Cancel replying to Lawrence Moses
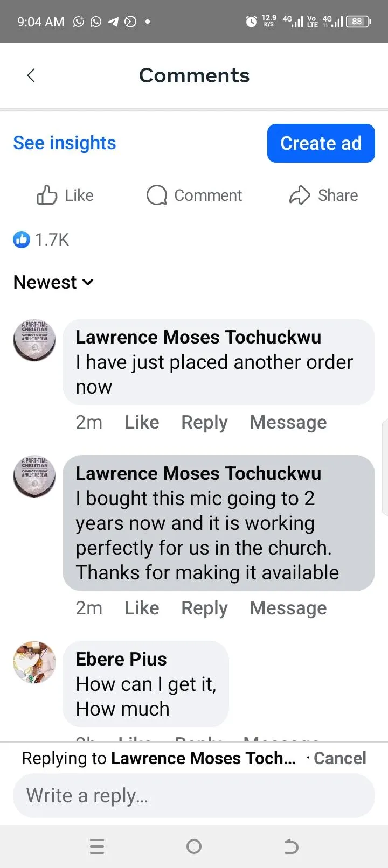This screenshot has width=388, height=868. tap(340, 758)
